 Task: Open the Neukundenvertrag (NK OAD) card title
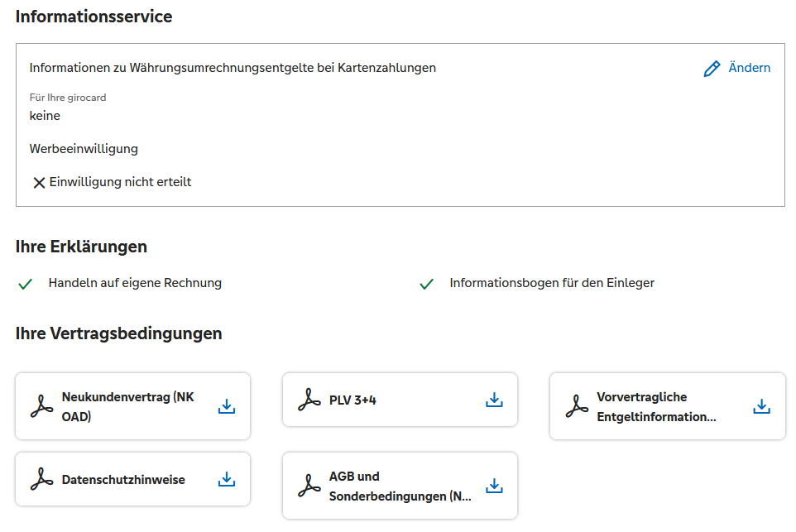tap(127, 406)
